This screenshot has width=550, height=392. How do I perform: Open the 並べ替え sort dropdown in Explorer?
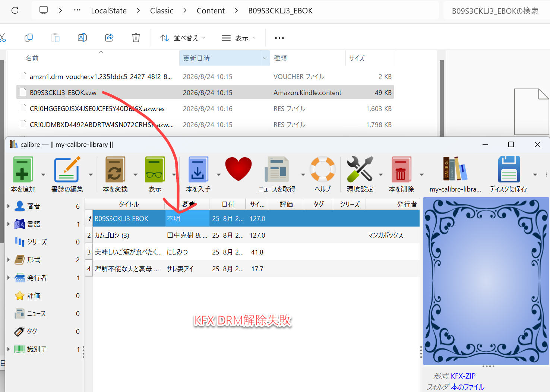183,38
